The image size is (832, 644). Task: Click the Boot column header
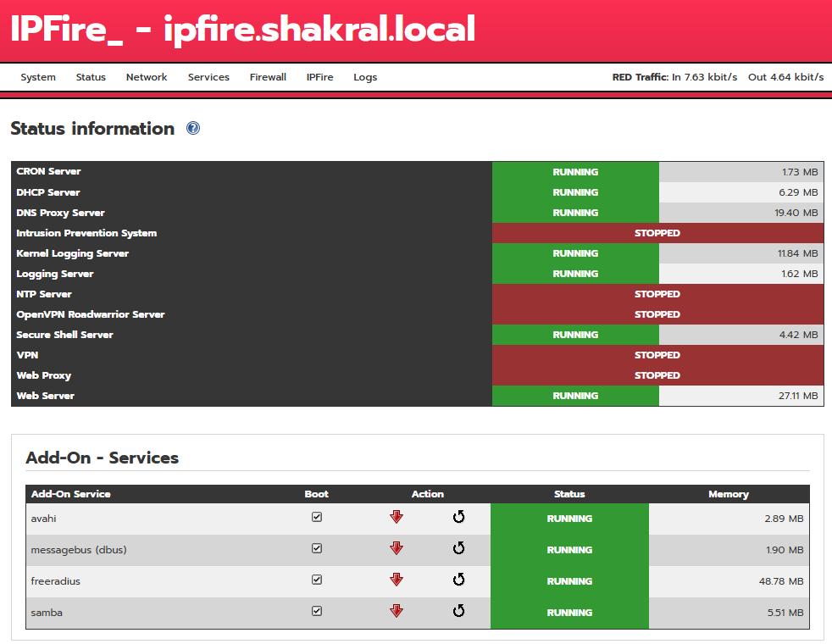click(317, 494)
